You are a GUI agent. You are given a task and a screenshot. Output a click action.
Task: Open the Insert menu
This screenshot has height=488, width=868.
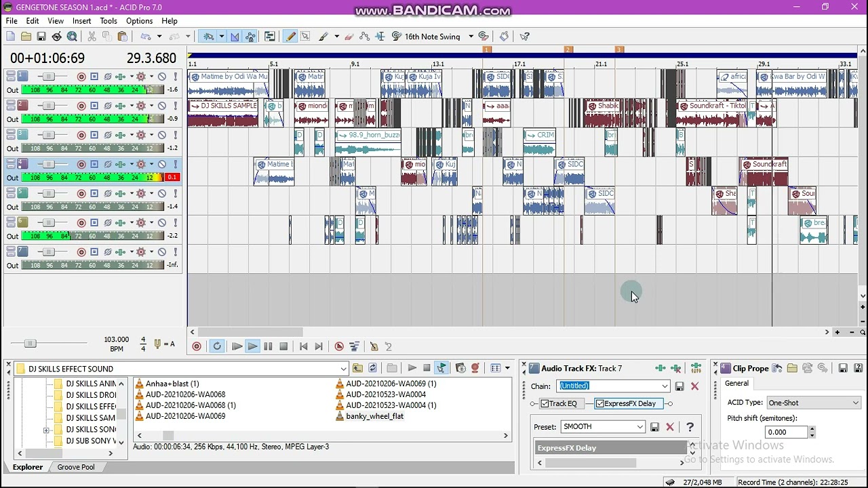pos(82,21)
